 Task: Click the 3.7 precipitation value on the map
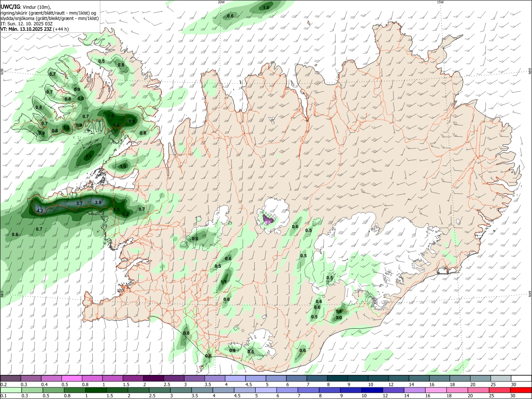(x=80, y=203)
